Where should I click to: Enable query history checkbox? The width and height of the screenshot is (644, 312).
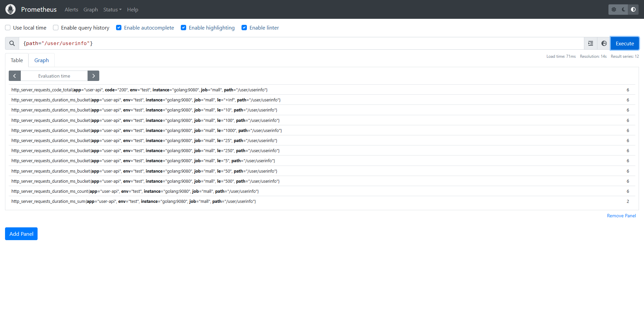click(x=56, y=28)
